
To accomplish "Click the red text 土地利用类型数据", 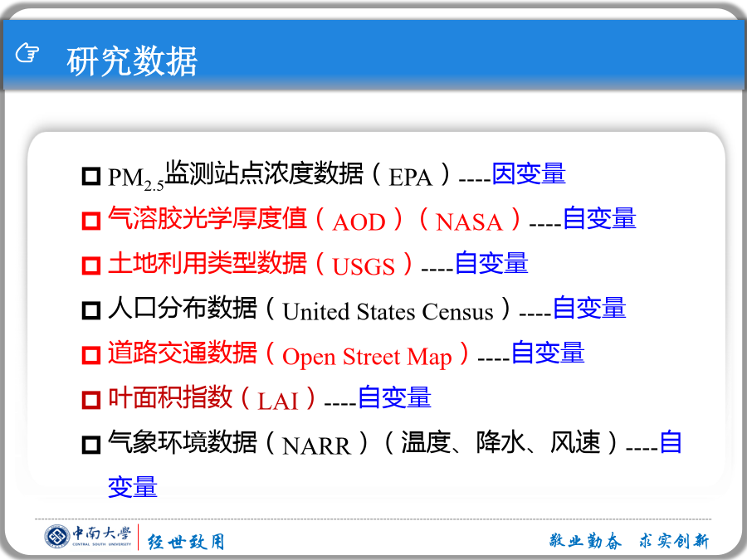I will point(207,263).
